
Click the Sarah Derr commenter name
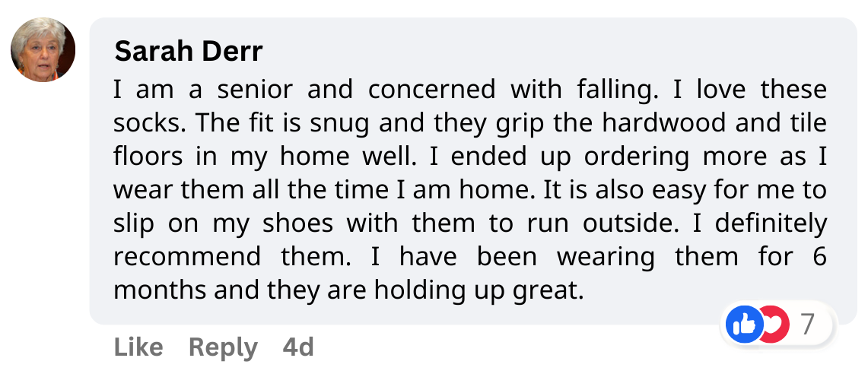pos(188,52)
